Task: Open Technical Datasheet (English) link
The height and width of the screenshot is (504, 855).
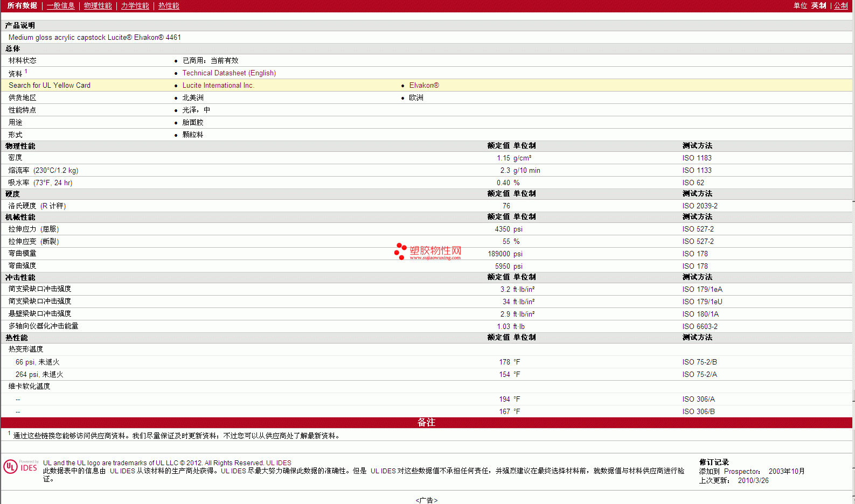Action: pos(229,73)
